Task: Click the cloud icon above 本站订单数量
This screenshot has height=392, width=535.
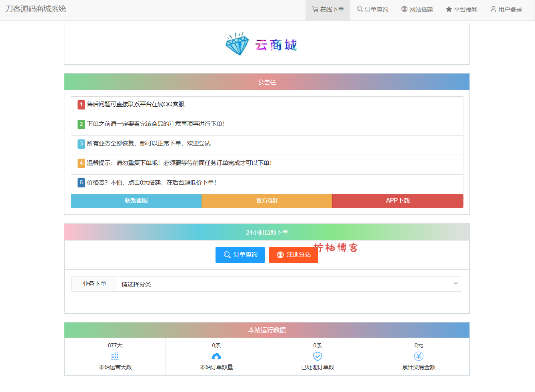Action: point(216,356)
